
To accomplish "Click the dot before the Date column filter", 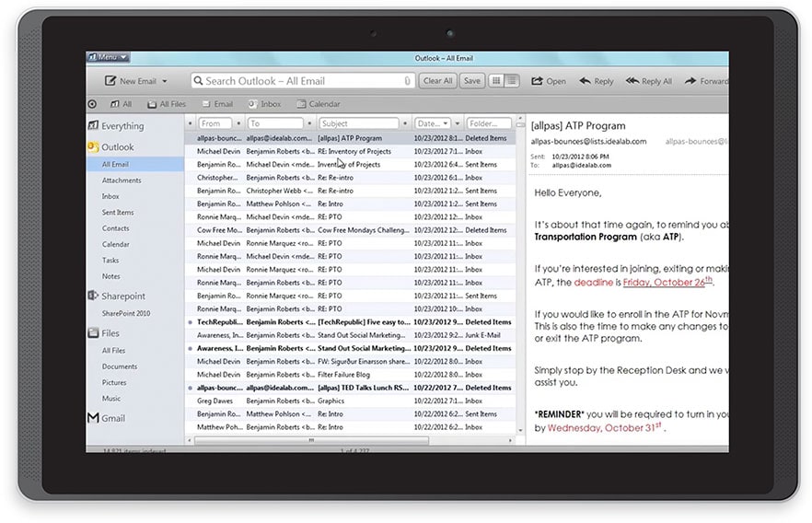I will click(x=405, y=123).
